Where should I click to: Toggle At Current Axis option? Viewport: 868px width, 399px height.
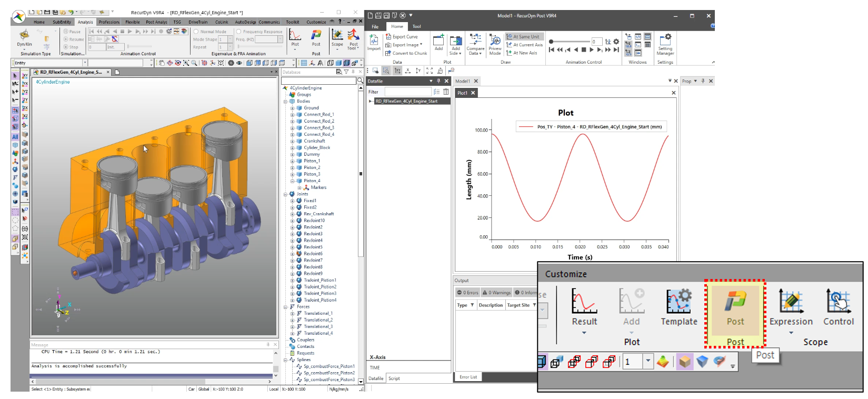524,45
